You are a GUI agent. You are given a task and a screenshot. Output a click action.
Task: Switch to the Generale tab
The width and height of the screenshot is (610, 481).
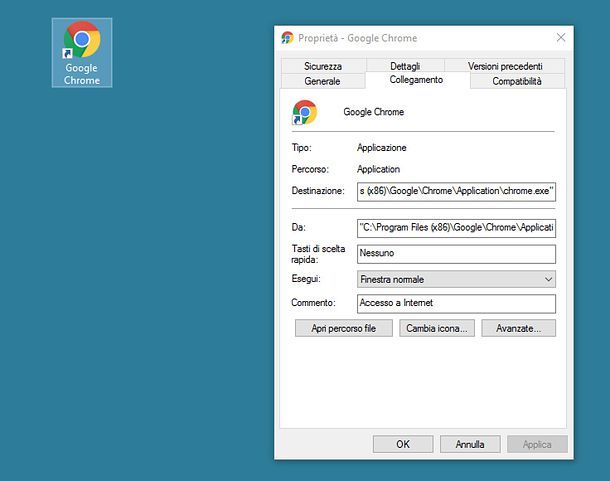pos(322,81)
